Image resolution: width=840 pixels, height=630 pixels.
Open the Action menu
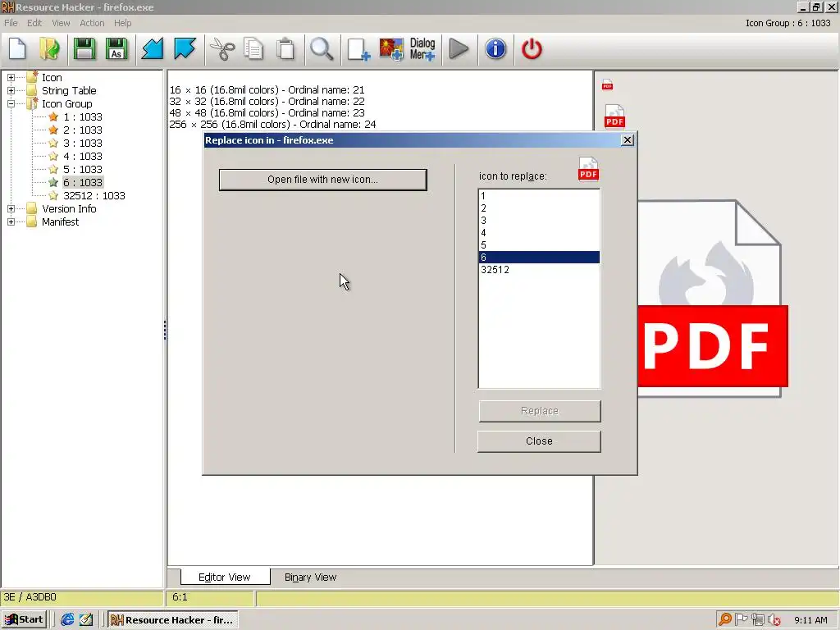point(92,23)
